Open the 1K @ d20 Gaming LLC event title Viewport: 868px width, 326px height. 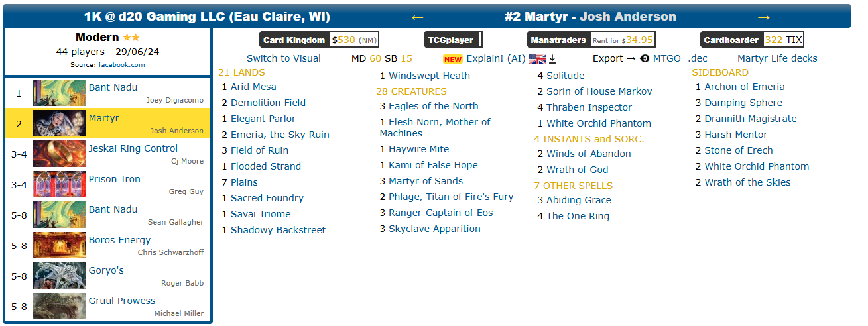pos(207,17)
